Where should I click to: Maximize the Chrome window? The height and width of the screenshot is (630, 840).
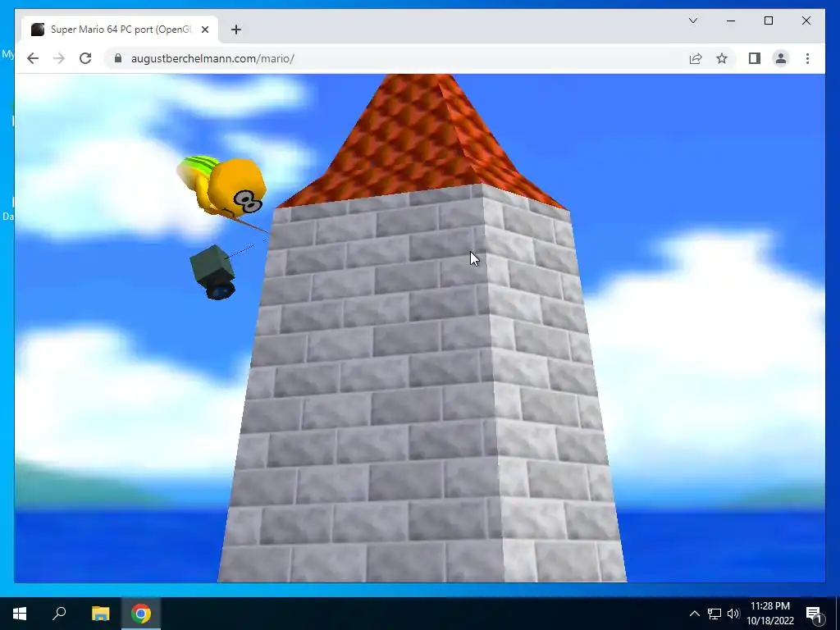tap(768, 21)
